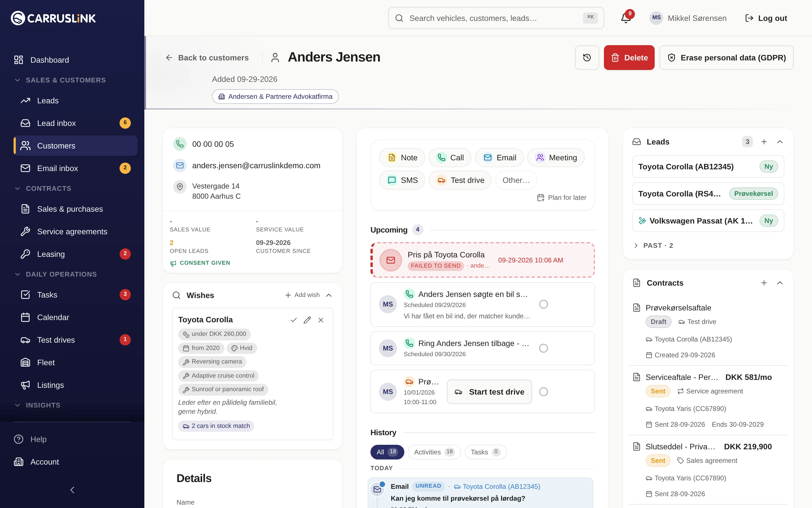Collapse the Daily Operations section
This screenshot has width=812, height=508.
pyautogui.click(x=56, y=274)
